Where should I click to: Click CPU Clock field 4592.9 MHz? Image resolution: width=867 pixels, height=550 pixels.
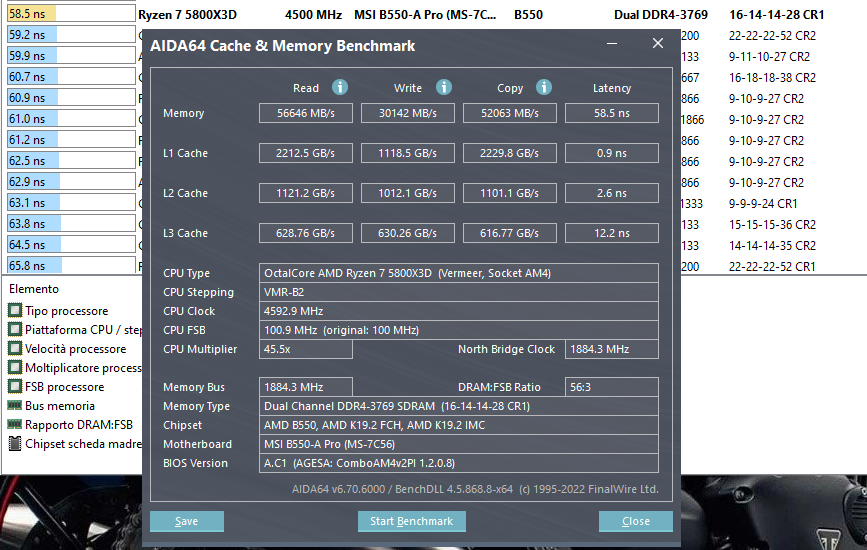point(458,311)
